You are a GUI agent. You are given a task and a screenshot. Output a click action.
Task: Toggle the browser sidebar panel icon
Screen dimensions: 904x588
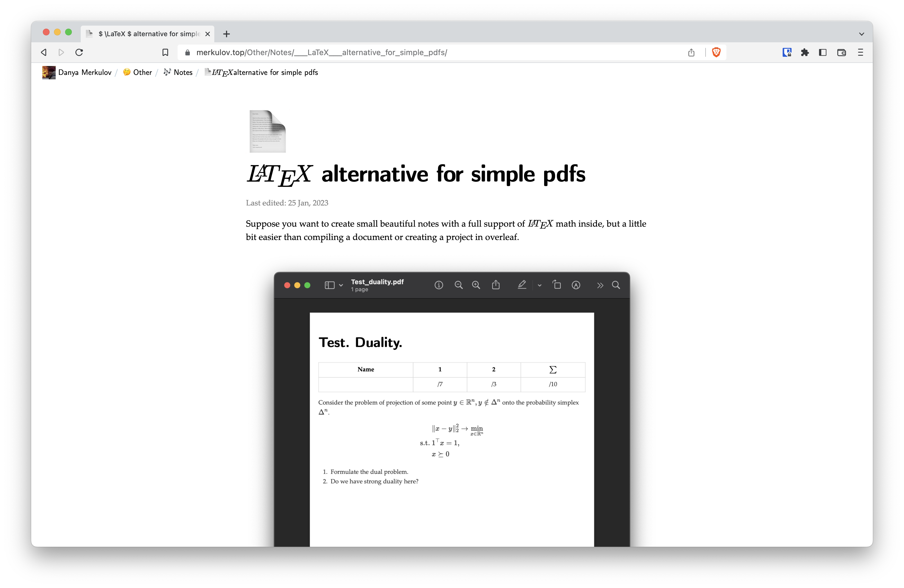[823, 52]
